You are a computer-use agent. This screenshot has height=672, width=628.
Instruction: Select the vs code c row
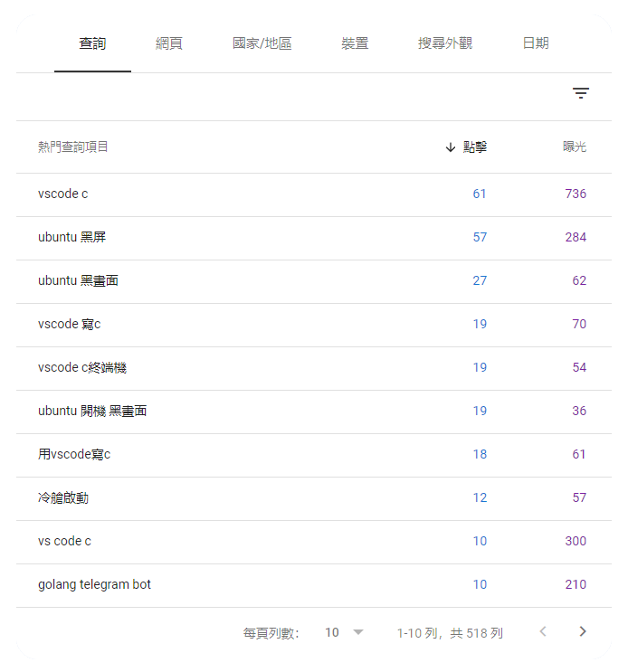[314, 542]
